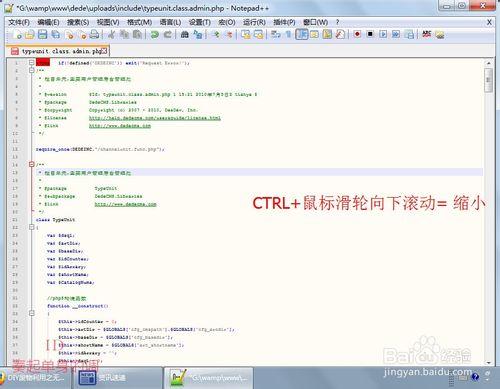Close the typeunit.class.admin.php tab with its X
Image resolution: width=500 pixels, height=389 pixels.
pyautogui.click(x=105, y=51)
